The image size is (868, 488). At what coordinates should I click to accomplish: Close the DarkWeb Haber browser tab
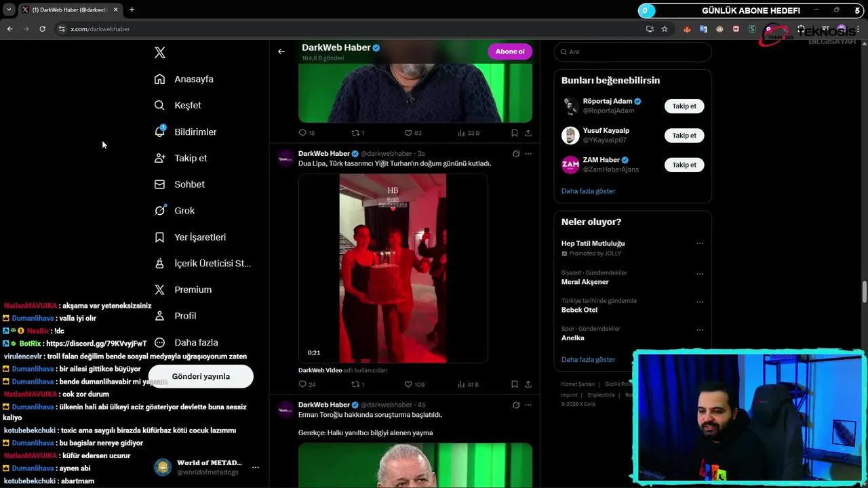coord(116,9)
